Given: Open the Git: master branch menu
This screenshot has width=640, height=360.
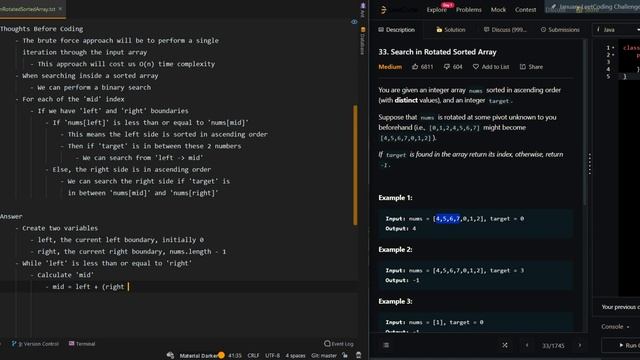Looking at the screenshot, I should 324,356.
